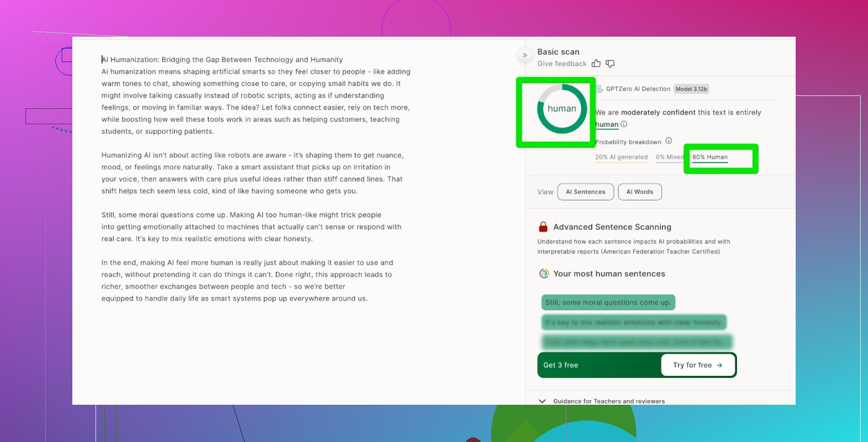Click icon beside 'Your most human sentences'
868x442 pixels.
(x=544, y=274)
